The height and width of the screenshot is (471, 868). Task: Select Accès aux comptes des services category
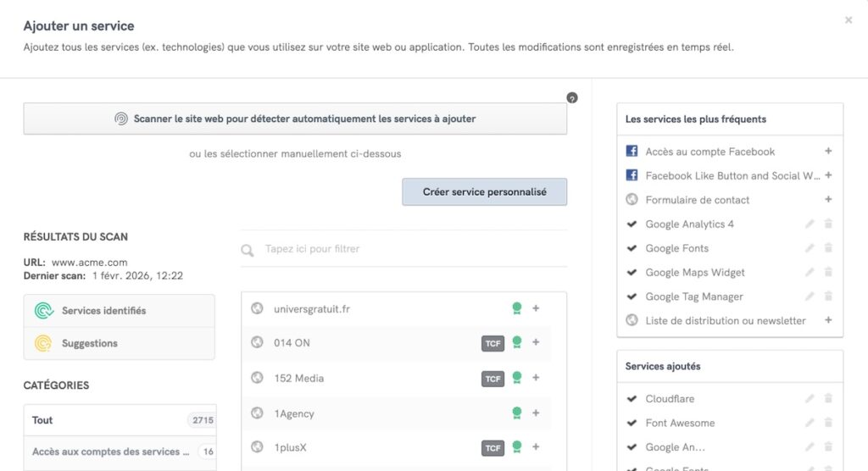click(120, 452)
